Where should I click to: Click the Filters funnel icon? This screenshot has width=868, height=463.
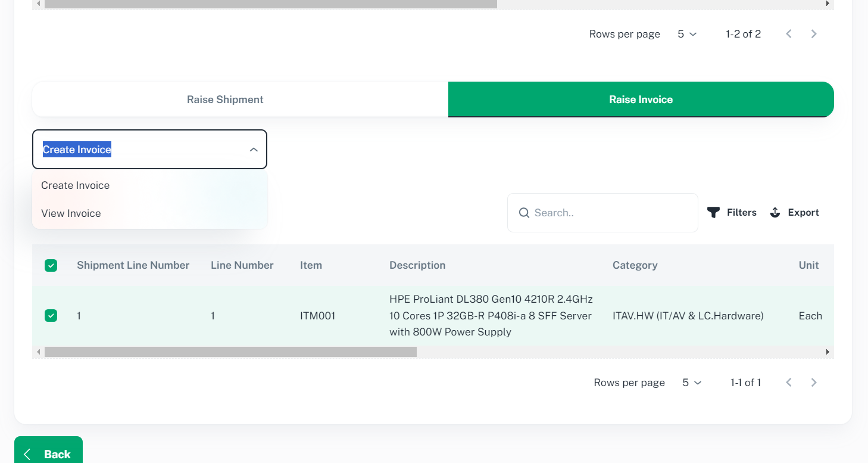(x=713, y=213)
